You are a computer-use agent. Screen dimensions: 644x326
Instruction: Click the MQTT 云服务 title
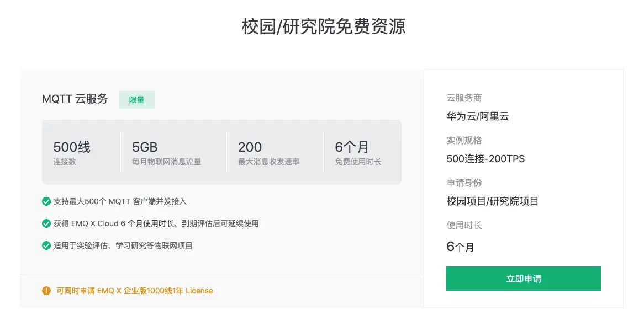click(75, 100)
